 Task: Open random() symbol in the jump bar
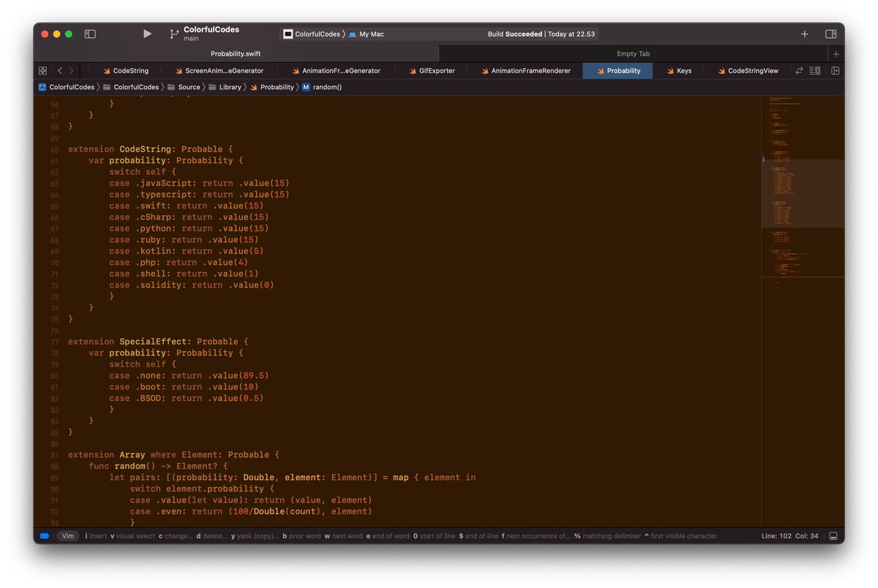[x=322, y=87]
